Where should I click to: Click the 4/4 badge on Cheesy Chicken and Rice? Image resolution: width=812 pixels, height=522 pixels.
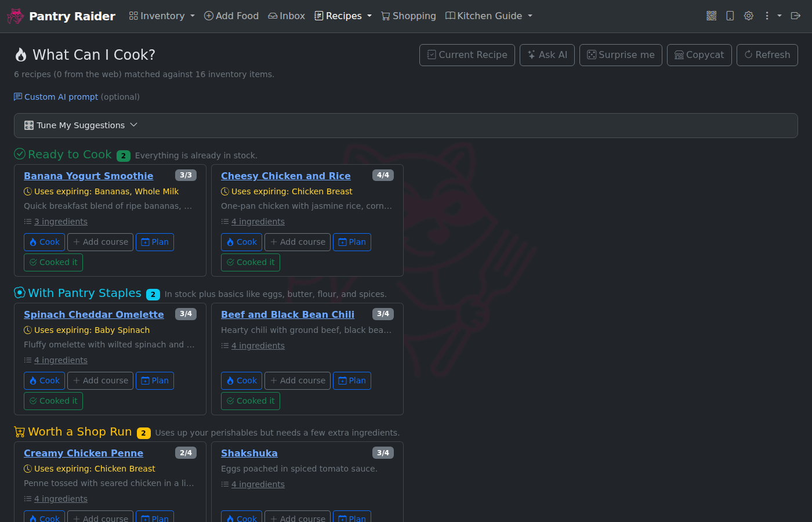[383, 175]
